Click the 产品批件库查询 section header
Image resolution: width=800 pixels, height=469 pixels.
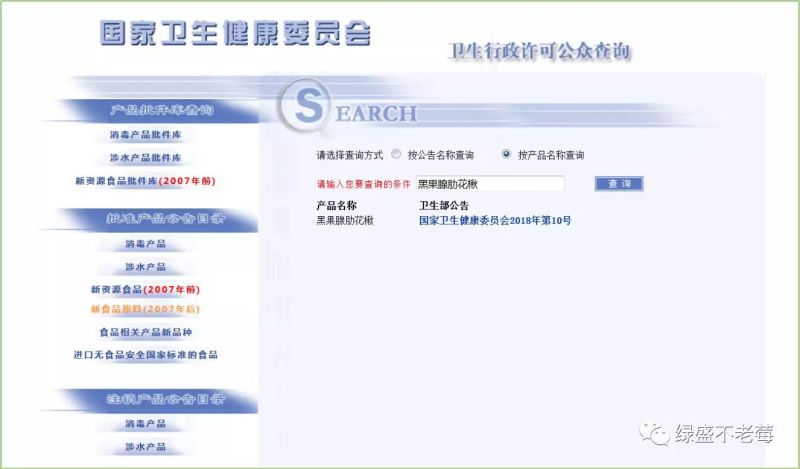(x=161, y=110)
